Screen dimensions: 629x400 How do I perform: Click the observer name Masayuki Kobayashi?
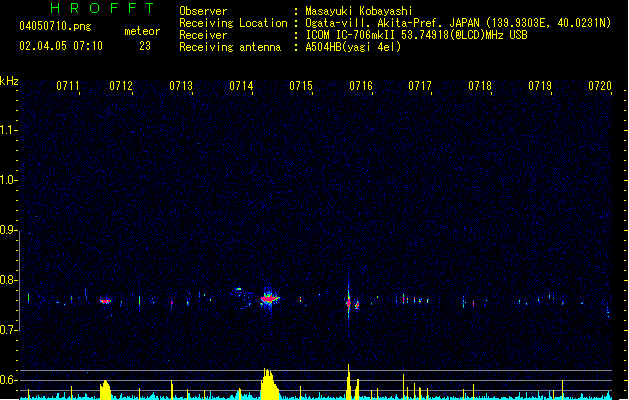(x=359, y=11)
